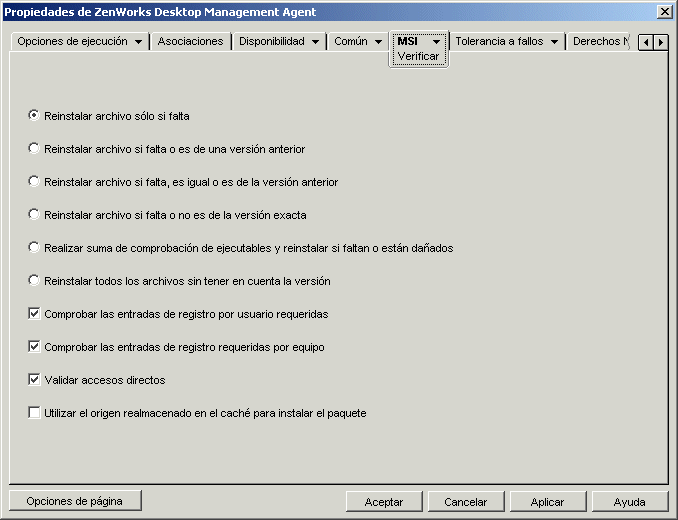Toggle 'registro requeridas por equipo' checkbox

tap(34, 346)
